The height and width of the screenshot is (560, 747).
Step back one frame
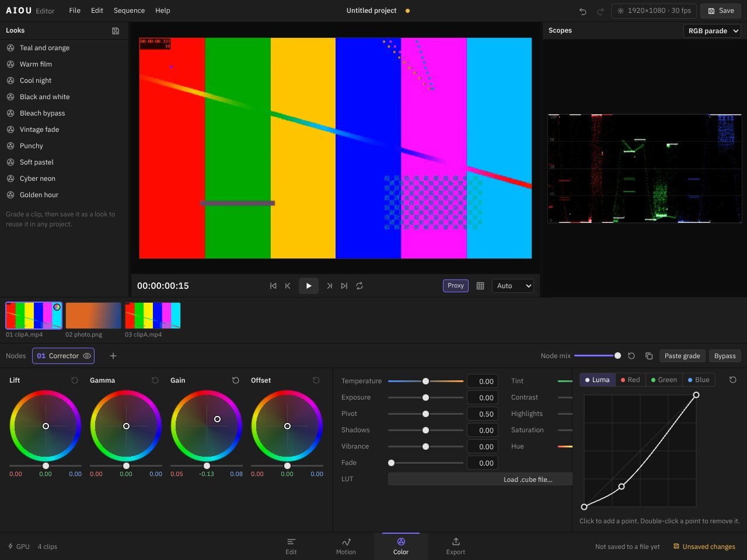(288, 286)
